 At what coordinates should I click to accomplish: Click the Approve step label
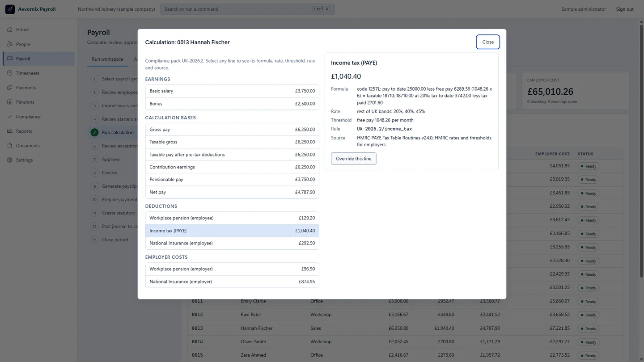click(110, 159)
